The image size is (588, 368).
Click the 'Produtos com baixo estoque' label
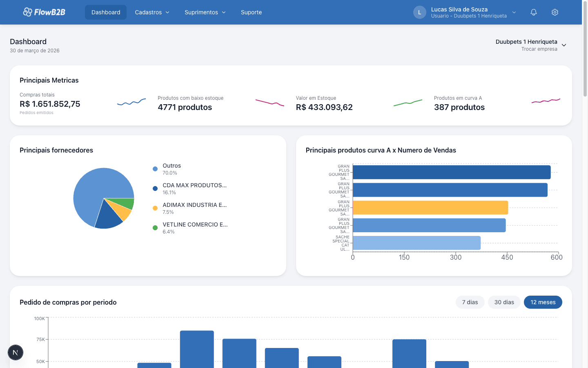191,98
